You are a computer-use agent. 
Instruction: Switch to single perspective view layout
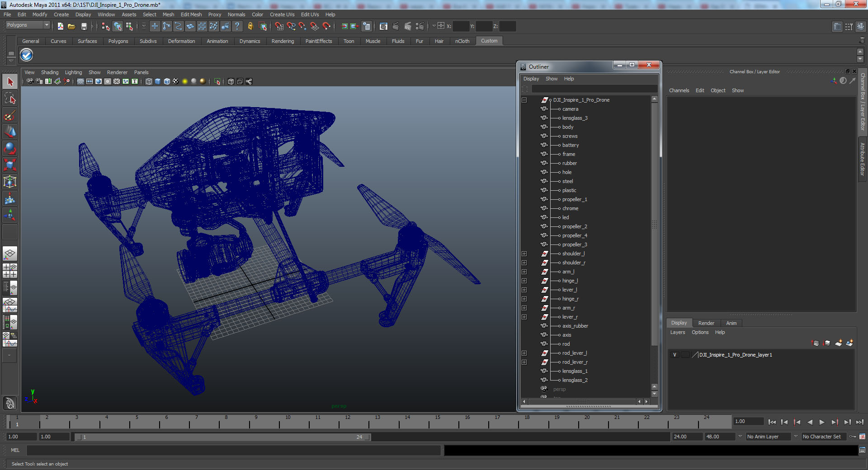[10, 254]
